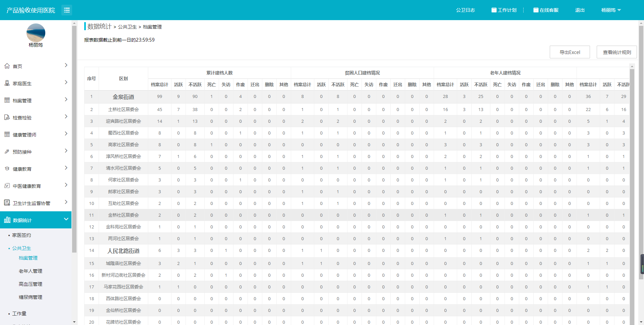The width and height of the screenshot is (644, 325).
Task: Click the 检查检验 icon in sidebar
Action: point(7,117)
